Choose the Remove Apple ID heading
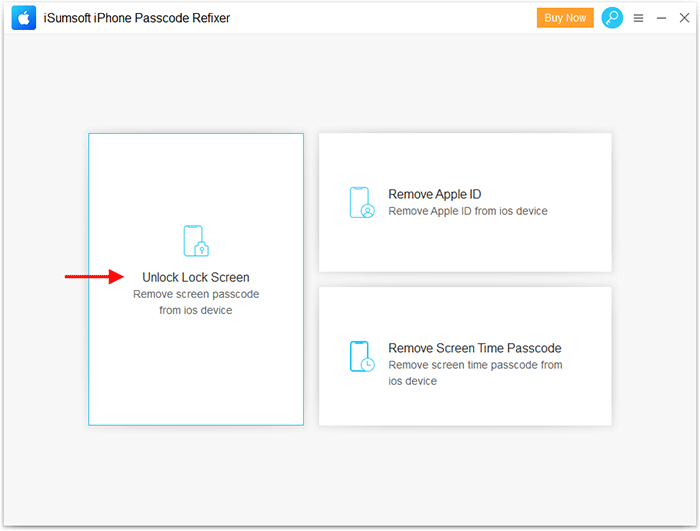This screenshot has width=700, height=531. click(x=434, y=194)
